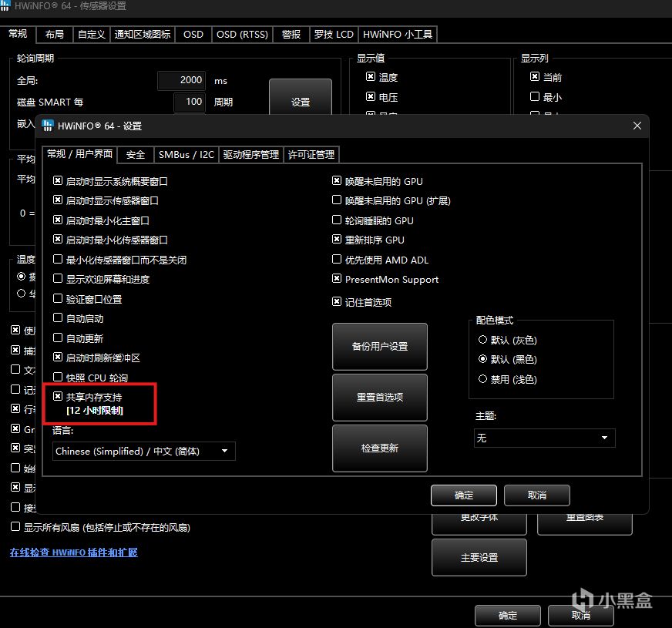Click the 重置首选项 button
This screenshot has width=672, height=628.
point(380,397)
